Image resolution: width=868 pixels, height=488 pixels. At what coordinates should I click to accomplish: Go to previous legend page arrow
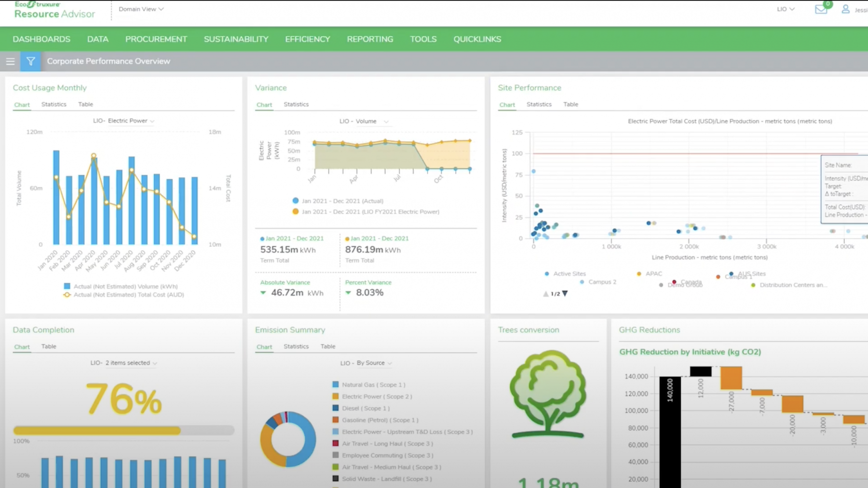pyautogui.click(x=545, y=294)
